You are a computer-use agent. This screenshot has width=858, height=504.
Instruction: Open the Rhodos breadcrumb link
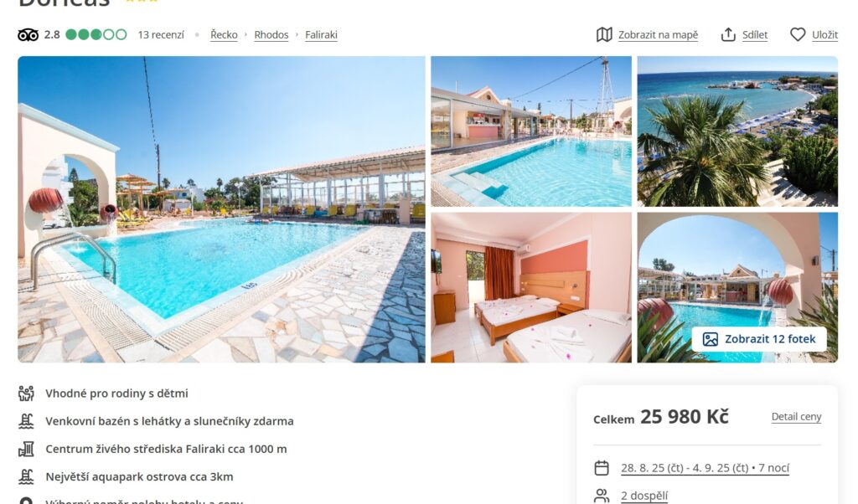coord(271,35)
